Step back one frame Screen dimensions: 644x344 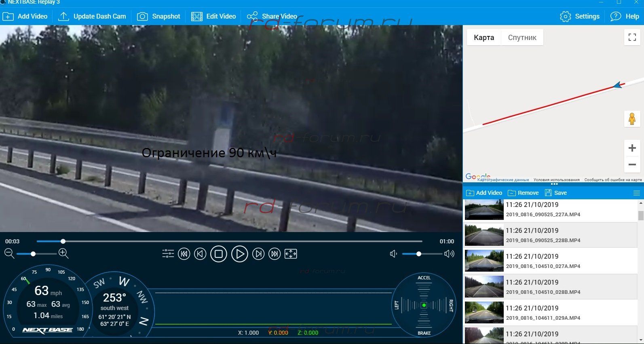coord(200,254)
